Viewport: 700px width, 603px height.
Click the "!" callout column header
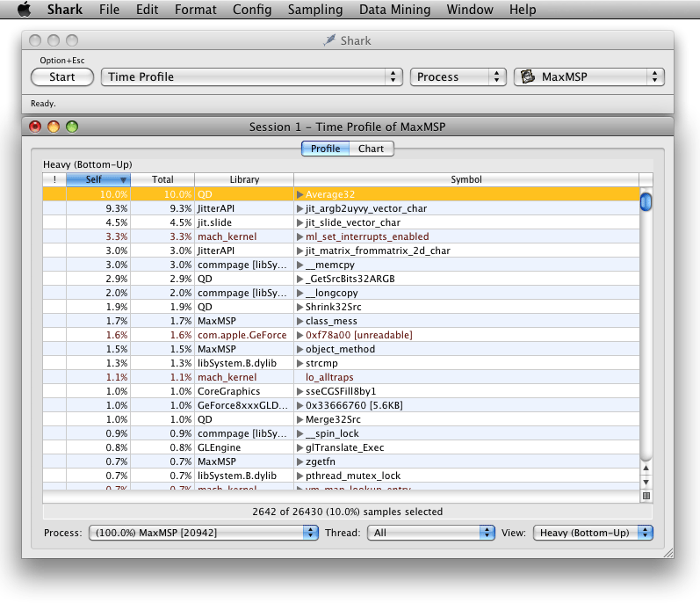(54, 179)
